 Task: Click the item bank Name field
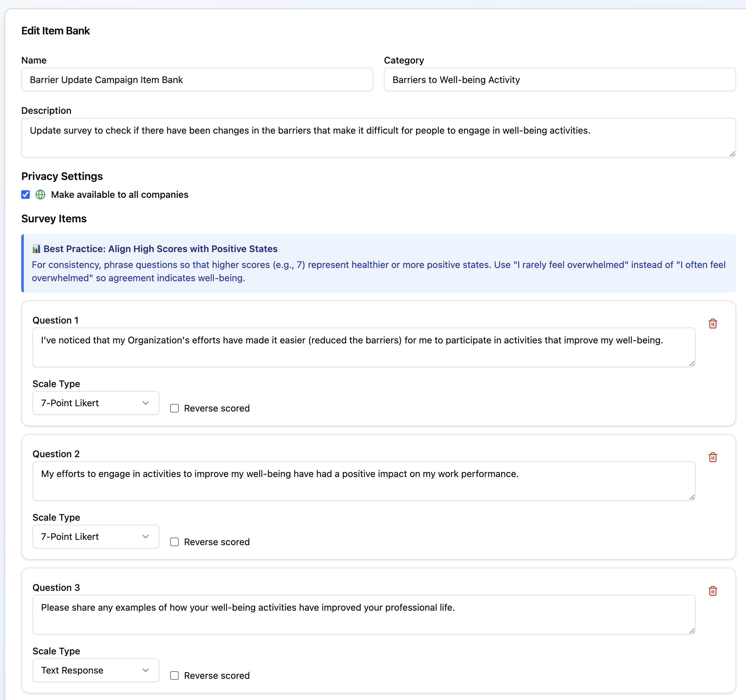click(x=197, y=79)
